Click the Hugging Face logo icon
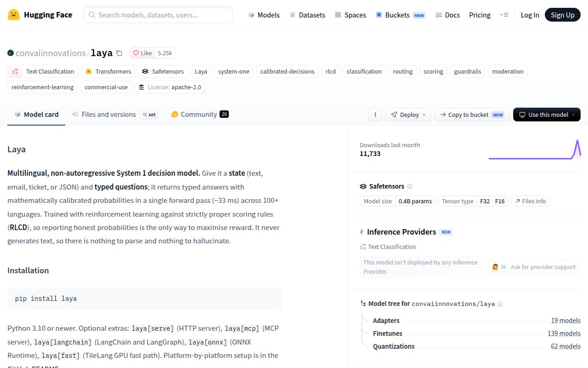The image size is (588, 368). pos(14,15)
